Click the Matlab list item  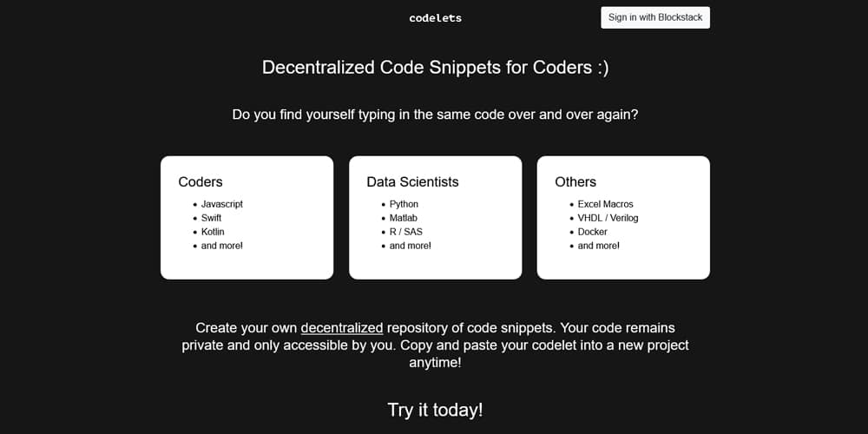pyautogui.click(x=403, y=218)
